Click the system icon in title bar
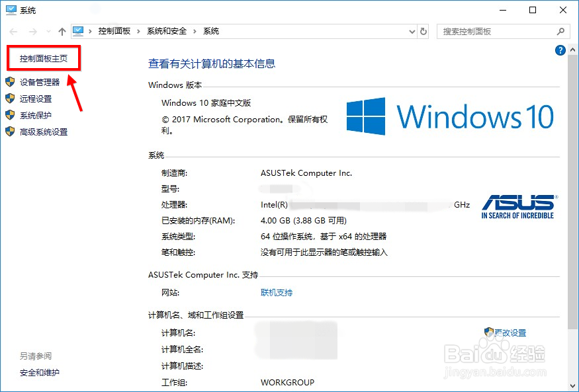Viewport: 579px width, 392px height. click(x=11, y=10)
